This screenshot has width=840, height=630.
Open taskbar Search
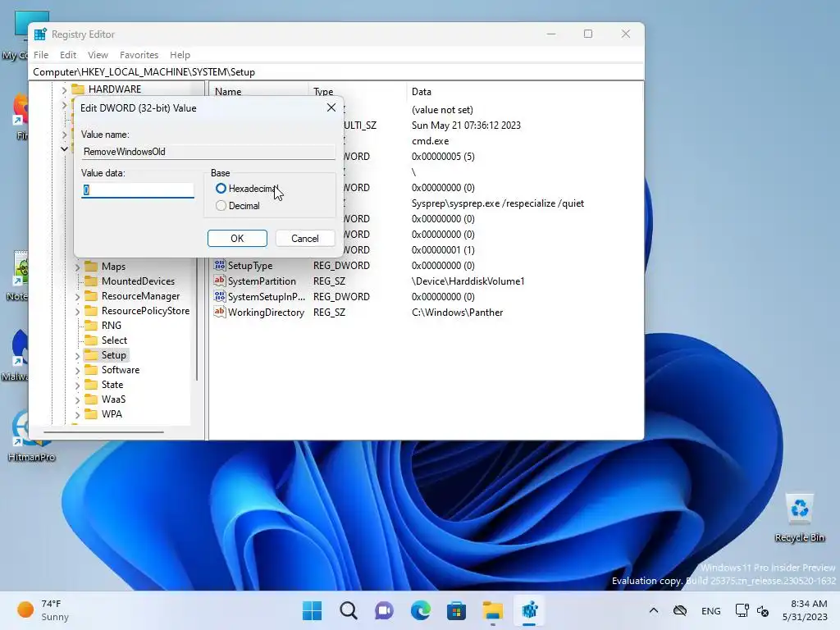coord(348,610)
